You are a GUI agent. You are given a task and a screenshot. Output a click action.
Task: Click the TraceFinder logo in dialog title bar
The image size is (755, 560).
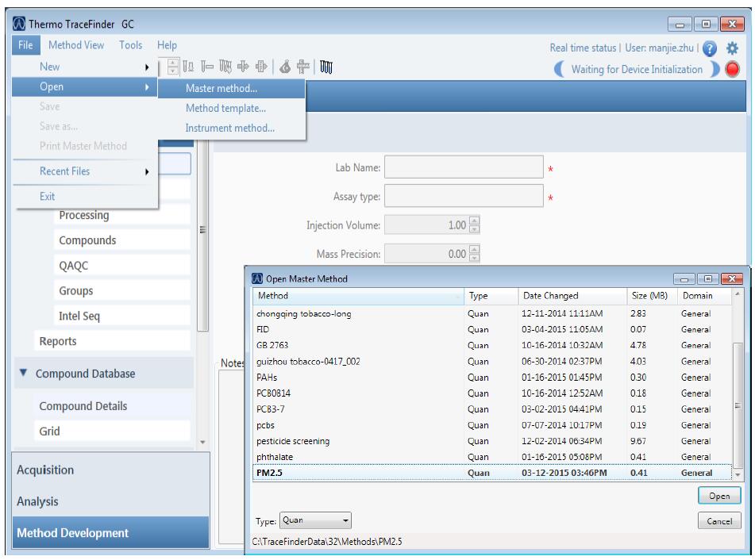coord(256,278)
